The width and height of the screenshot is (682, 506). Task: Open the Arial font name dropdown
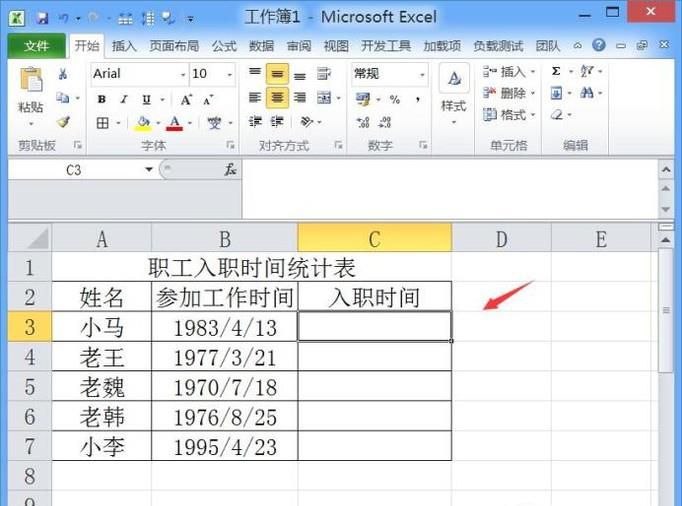click(x=183, y=74)
